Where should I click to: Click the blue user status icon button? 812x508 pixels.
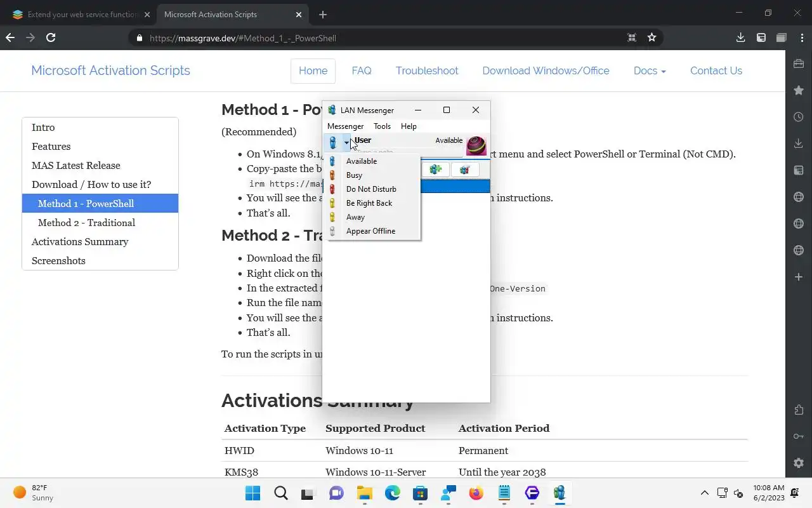(x=333, y=143)
